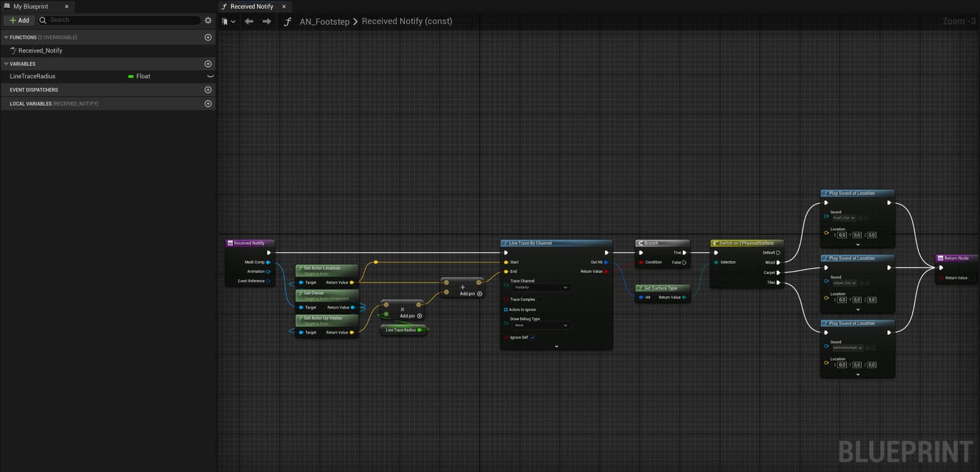Click the LineTraceRadius Float type color pill
980x472 pixels.
[x=131, y=77]
